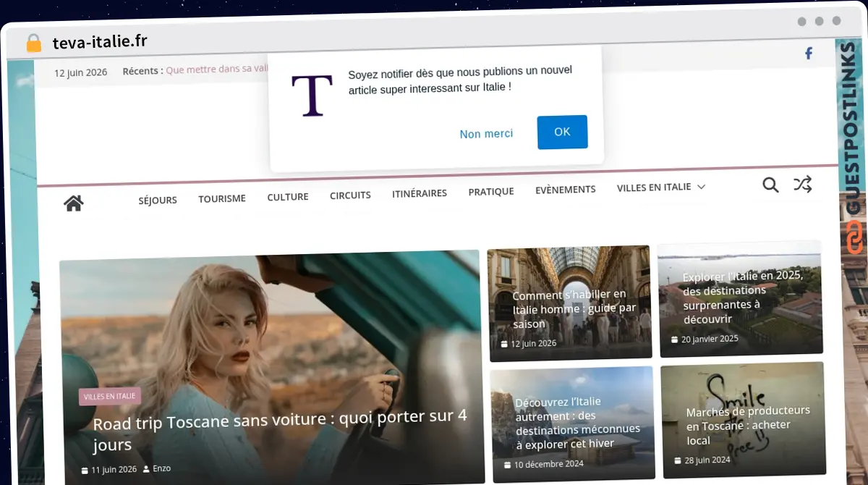Accept notifications with OK button
The image size is (868, 485).
[562, 132]
